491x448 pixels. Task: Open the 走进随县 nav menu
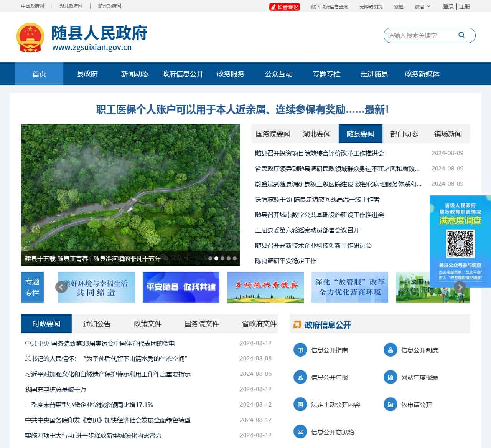(374, 74)
